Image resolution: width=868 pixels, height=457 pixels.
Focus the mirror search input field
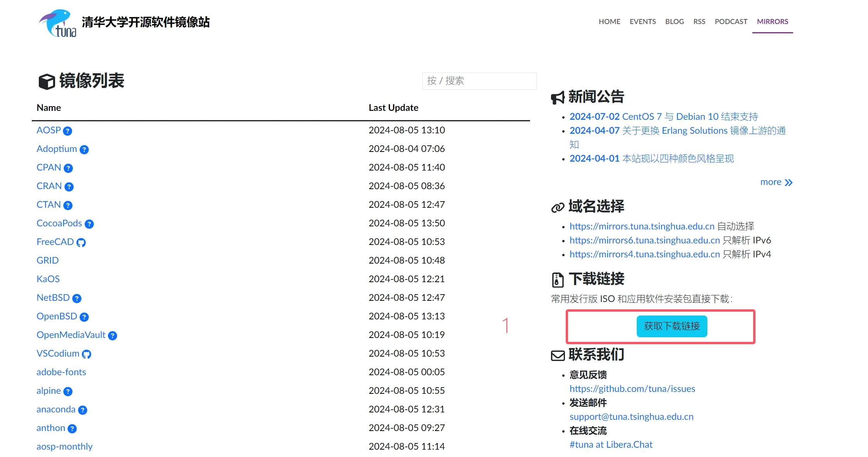479,81
